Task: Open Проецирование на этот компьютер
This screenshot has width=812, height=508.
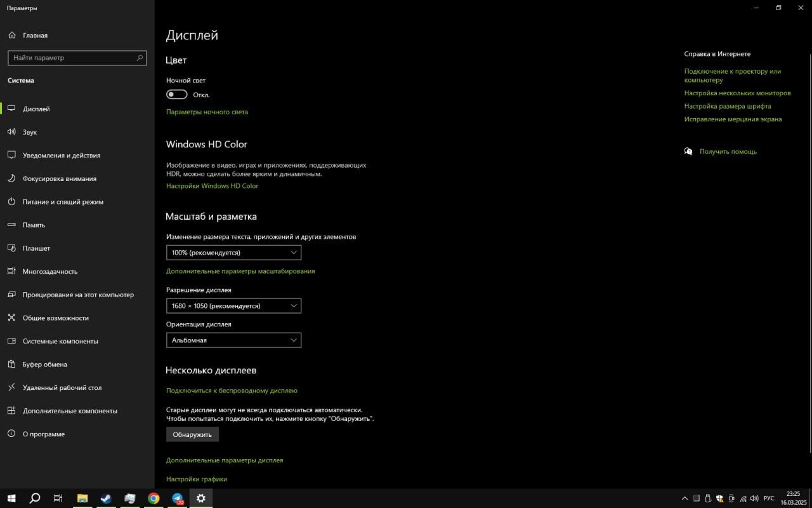Action: (x=78, y=295)
